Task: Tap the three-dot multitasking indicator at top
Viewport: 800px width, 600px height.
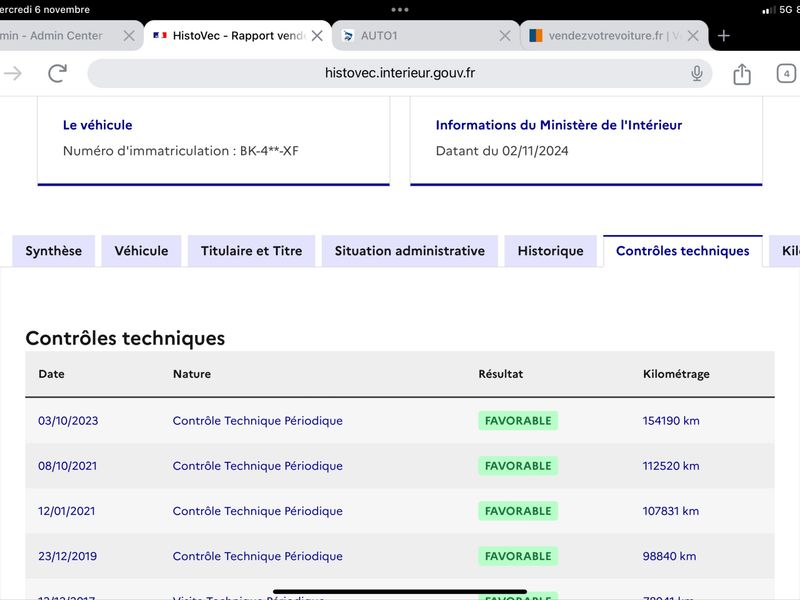Action: click(399, 10)
